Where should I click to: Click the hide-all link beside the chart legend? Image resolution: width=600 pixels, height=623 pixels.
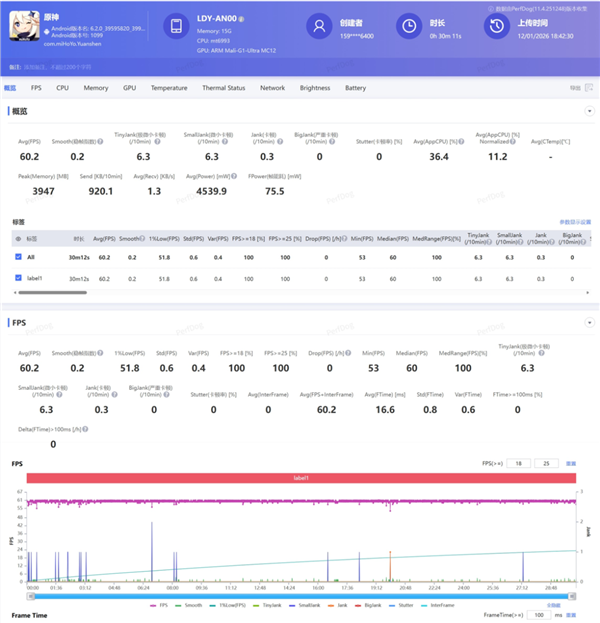(554, 605)
